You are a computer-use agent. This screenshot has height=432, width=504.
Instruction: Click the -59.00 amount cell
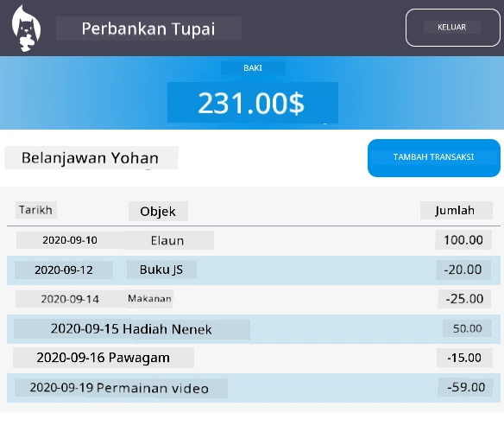(465, 387)
